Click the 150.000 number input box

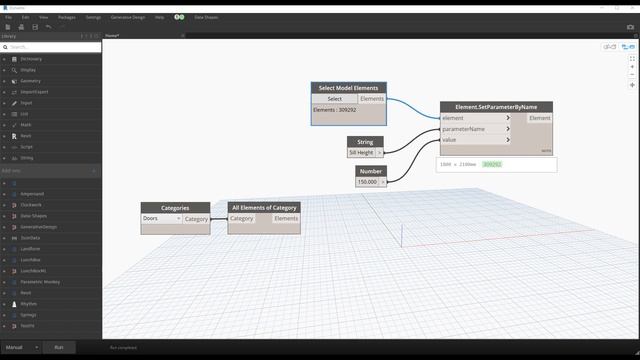coord(367,182)
